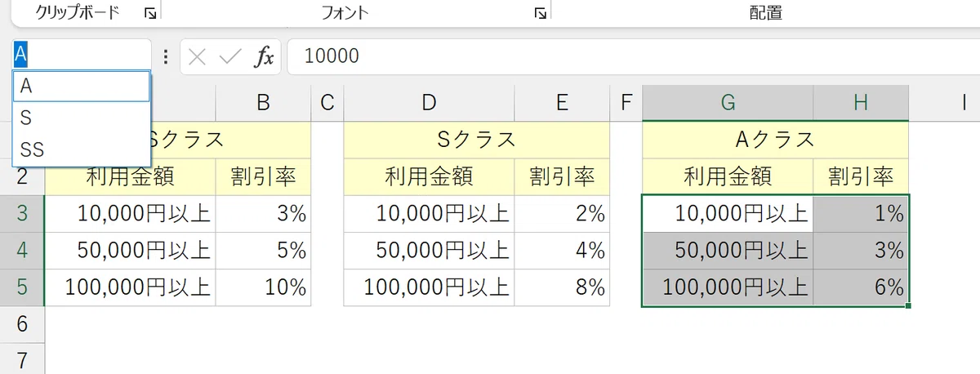Click 割引率 header cell in column B

click(x=263, y=176)
